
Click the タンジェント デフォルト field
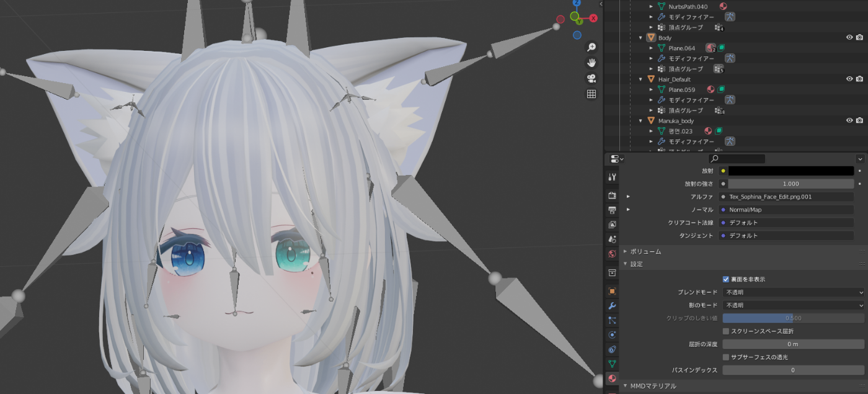(786, 236)
